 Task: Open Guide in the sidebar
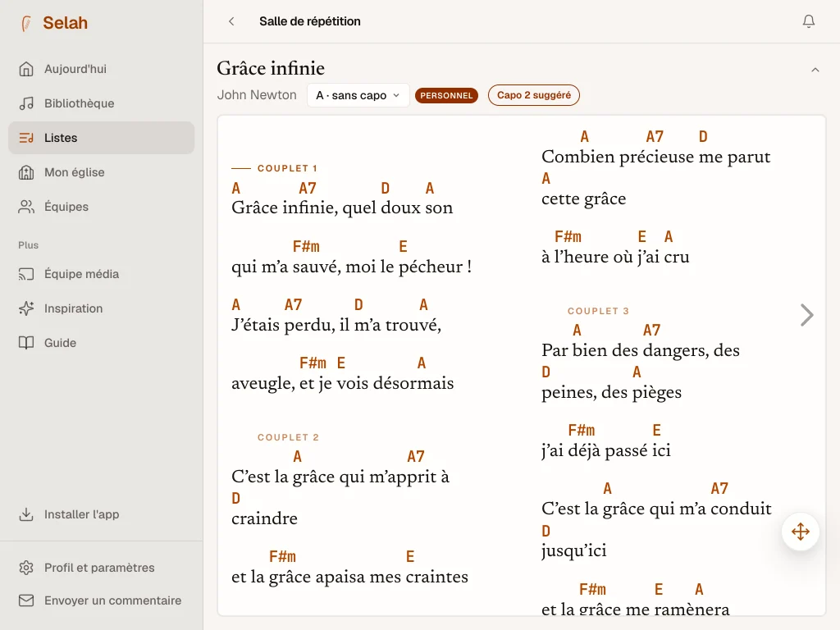(x=101, y=343)
